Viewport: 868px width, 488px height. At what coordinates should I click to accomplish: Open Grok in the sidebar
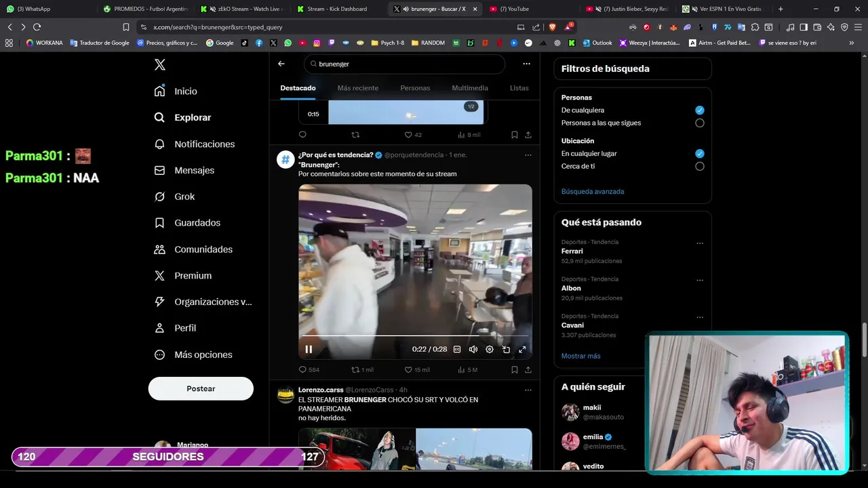click(174, 197)
